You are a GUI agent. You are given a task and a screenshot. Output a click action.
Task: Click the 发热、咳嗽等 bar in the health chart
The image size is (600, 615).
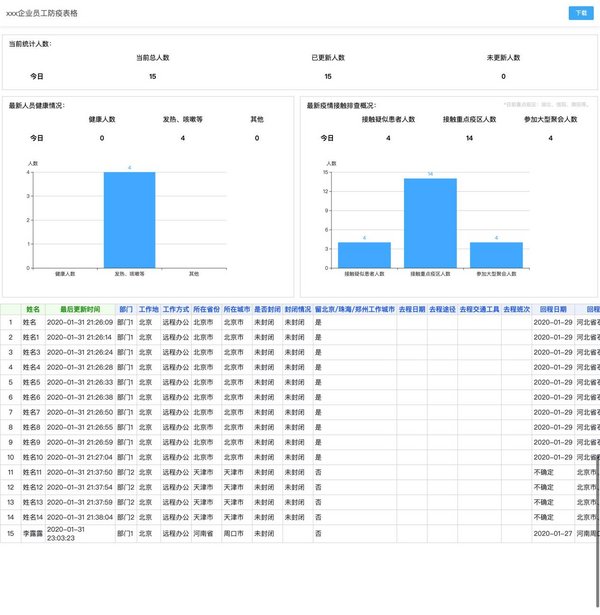[129, 220]
